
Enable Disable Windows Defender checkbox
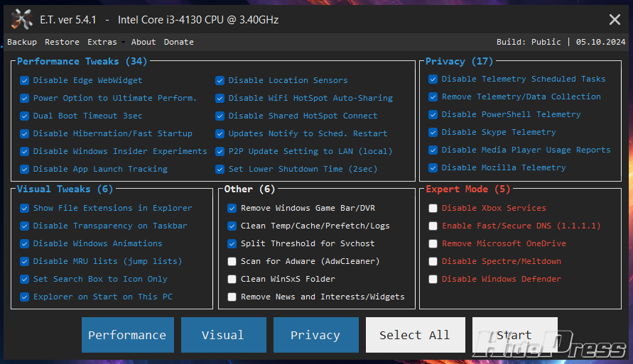coord(433,280)
